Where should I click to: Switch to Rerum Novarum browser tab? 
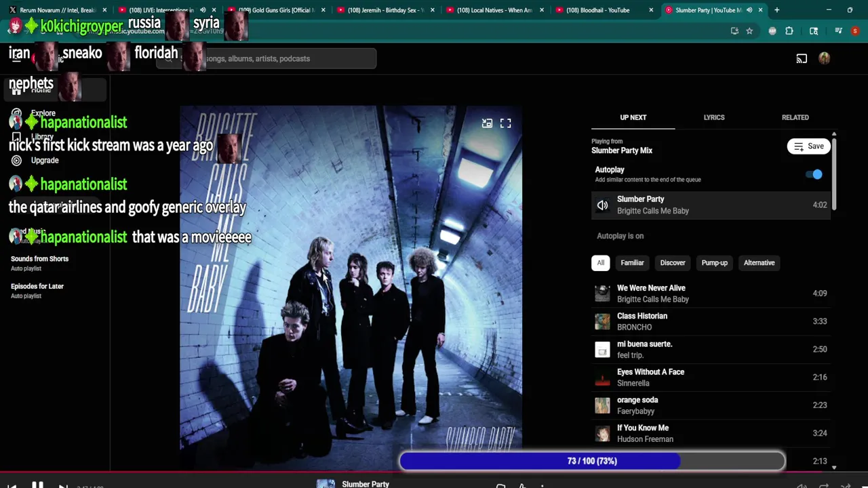(x=57, y=10)
